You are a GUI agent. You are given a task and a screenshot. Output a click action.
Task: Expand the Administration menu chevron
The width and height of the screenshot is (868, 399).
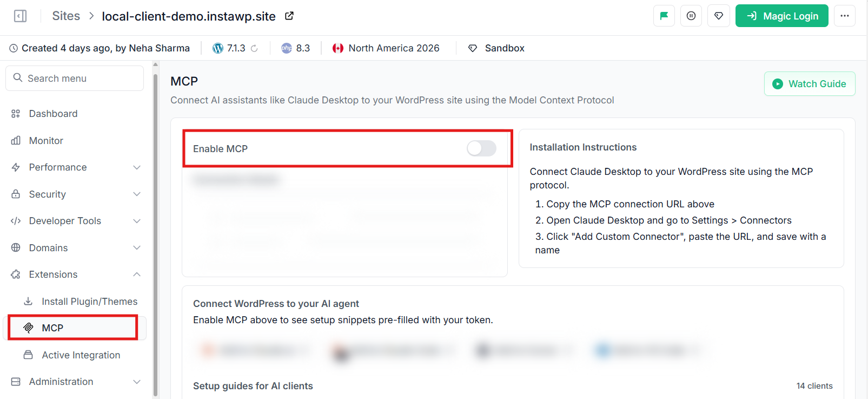point(137,382)
